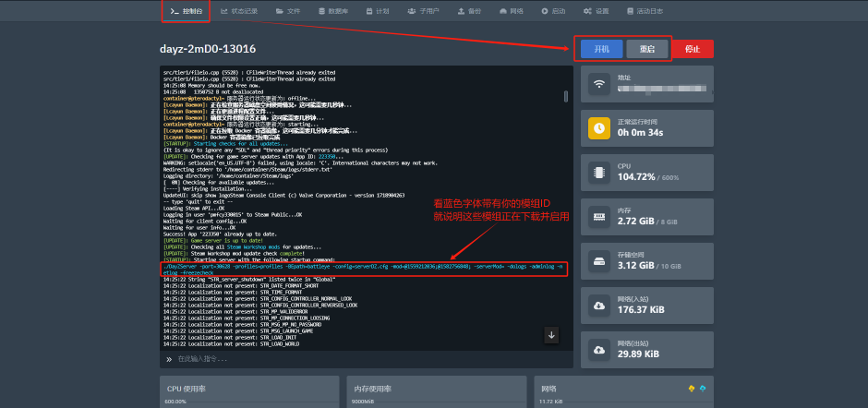The width and height of the screenshot is (868, 408).
Task: Click the yellow uptime clock icon
Action: click(x=599, y=127)
